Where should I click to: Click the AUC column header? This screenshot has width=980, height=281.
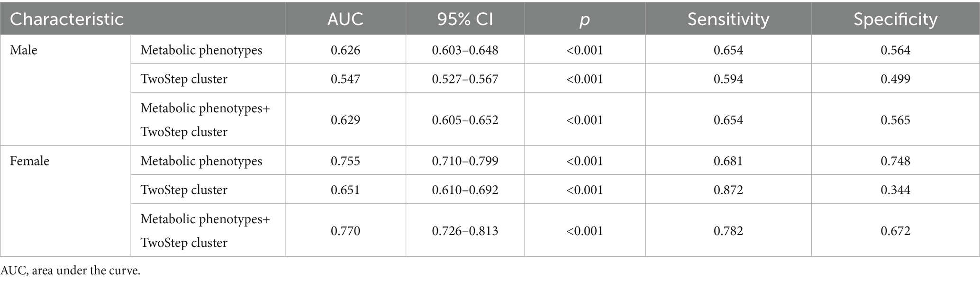click(x=345, y=19)
